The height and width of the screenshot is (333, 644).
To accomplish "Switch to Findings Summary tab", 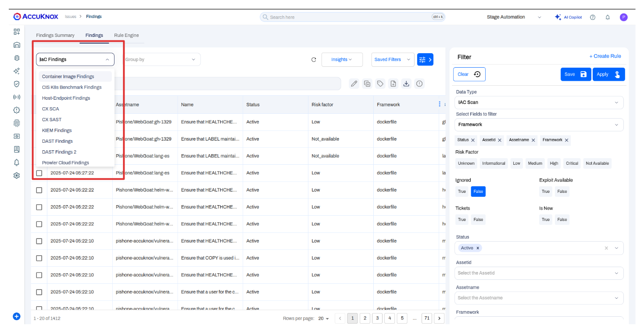I will [x=55, y=35].
